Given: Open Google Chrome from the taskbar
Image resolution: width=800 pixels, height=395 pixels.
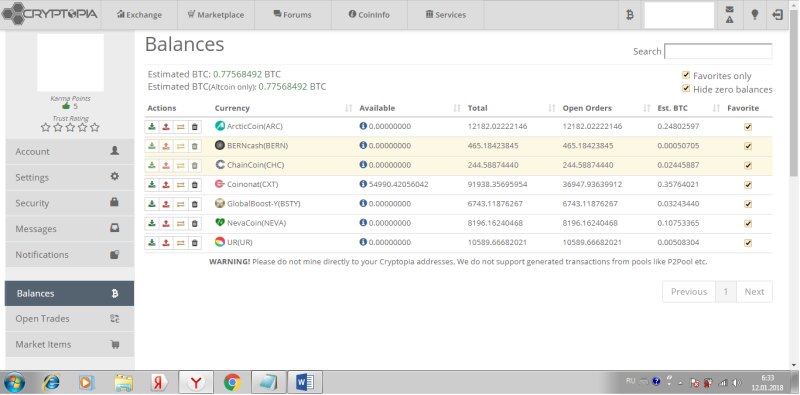Looking at the screenshot, I should [x=232, y=382].
